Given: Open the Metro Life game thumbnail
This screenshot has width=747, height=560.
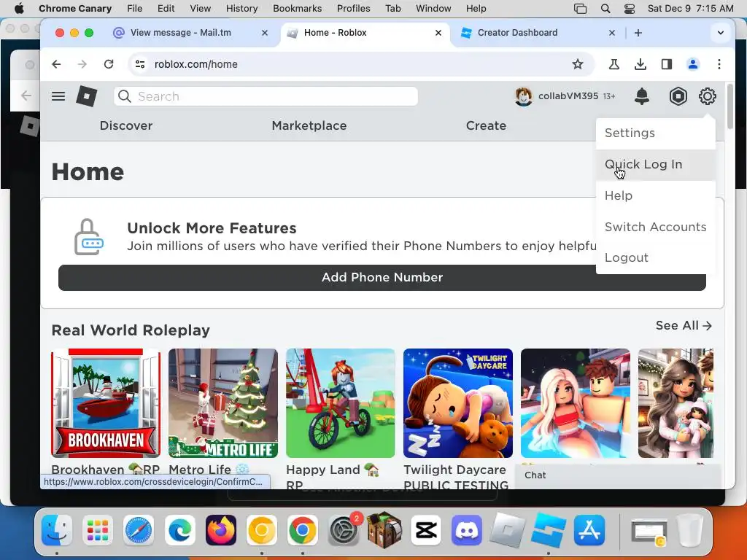Looking at the screenshot, I should pos(223,402).
